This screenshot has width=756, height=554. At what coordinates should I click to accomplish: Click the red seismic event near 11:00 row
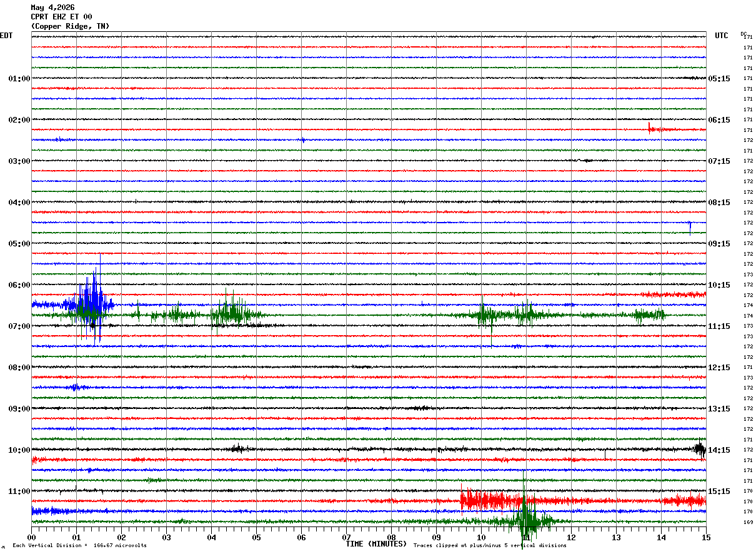[494, 500]
